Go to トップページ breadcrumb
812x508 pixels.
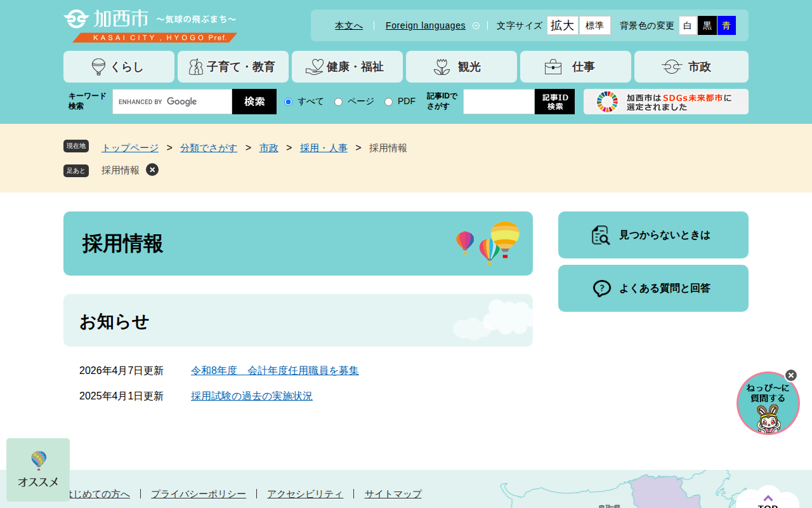(130, 148)
